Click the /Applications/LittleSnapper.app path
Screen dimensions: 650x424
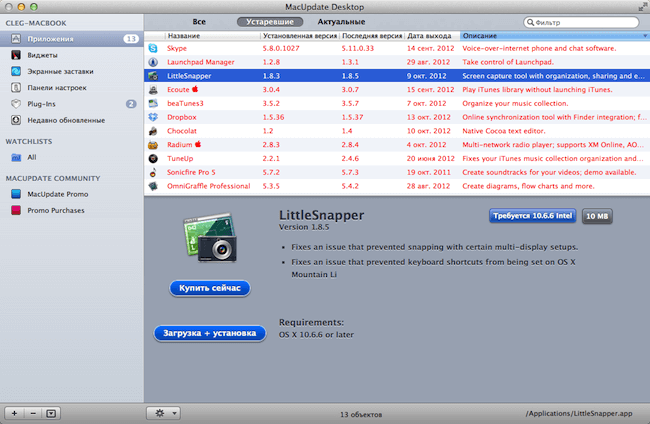(579, 413)
